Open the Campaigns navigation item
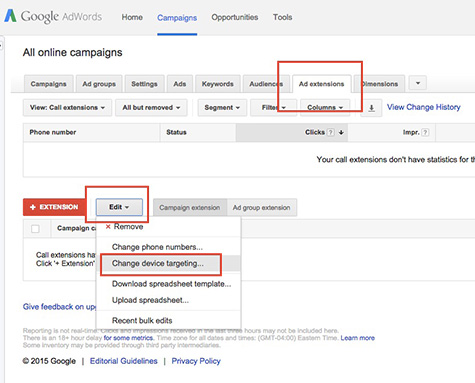 177,18
